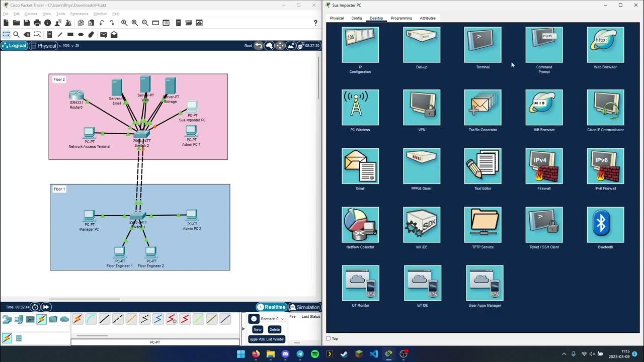This screenshot has width=644, height=362.
Task: Open the Dial-up app
Action: point(422,45)
